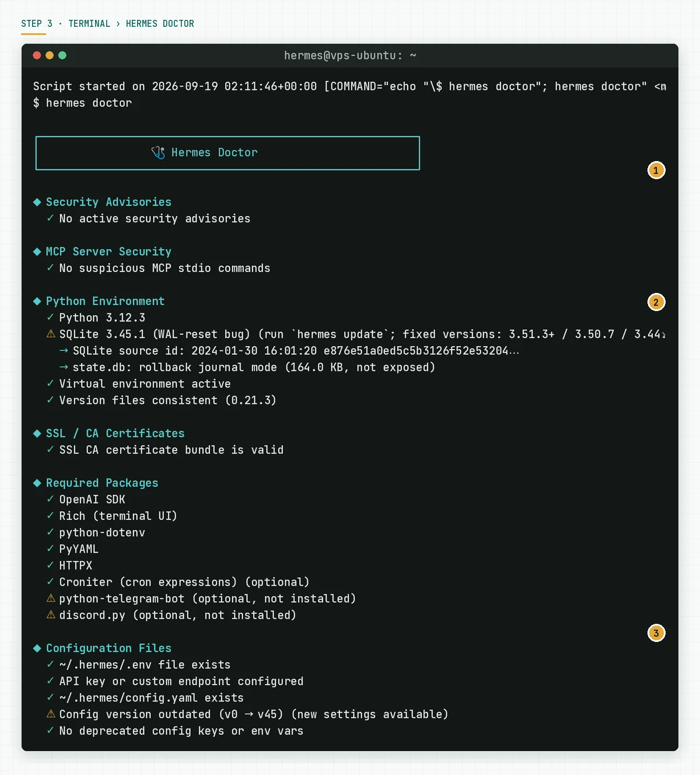Click the STEP 3 breadcrumb label

[37, 24]
